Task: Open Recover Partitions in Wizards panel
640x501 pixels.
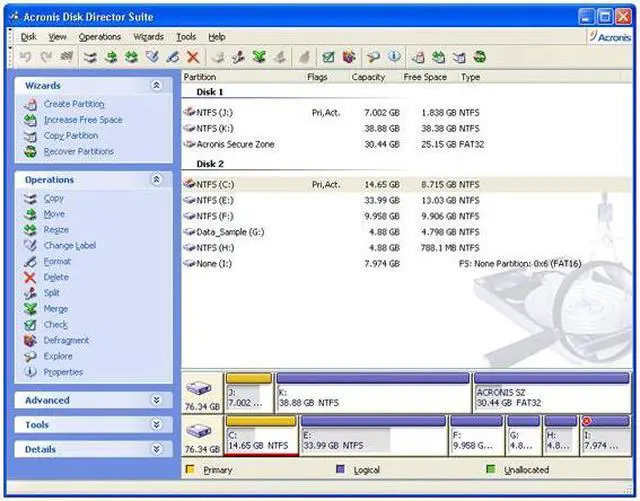Action: [79, 151]
